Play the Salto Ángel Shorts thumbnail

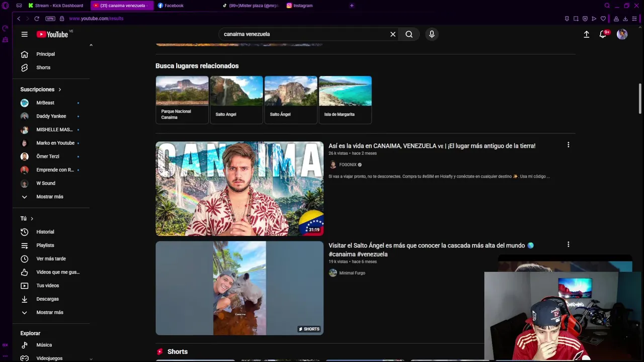pyautogui.click(x=239, y=288)
